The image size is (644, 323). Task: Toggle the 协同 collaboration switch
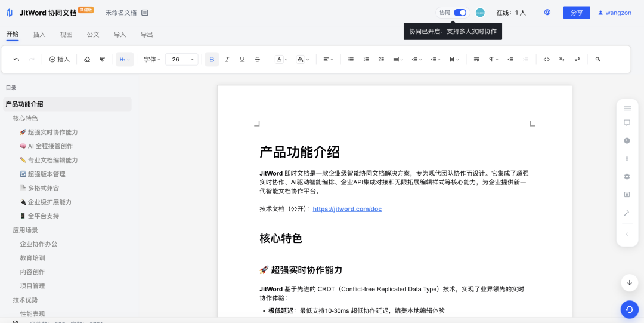point(460,13)
